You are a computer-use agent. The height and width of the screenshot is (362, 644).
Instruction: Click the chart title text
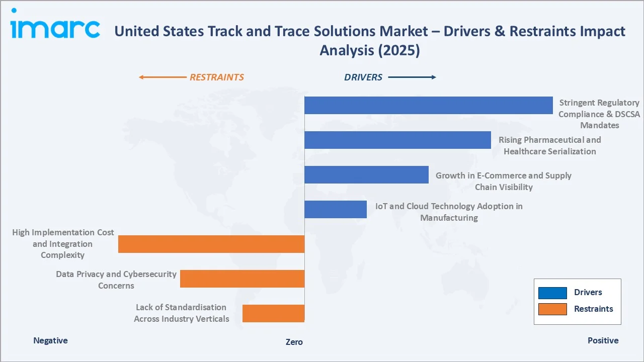[x=370, y=41]
